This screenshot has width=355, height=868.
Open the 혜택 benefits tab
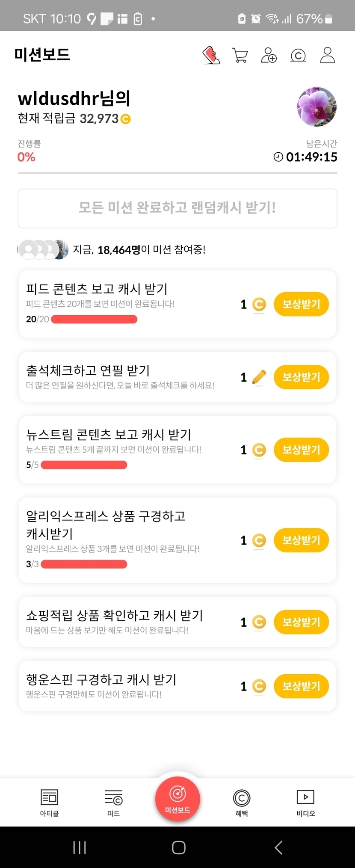242,803
